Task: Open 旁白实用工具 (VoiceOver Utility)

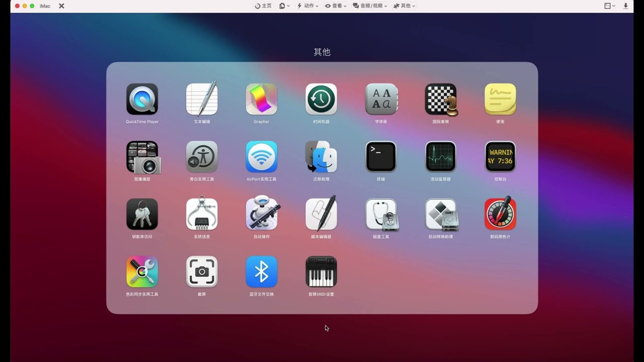Action: [202, 157]
